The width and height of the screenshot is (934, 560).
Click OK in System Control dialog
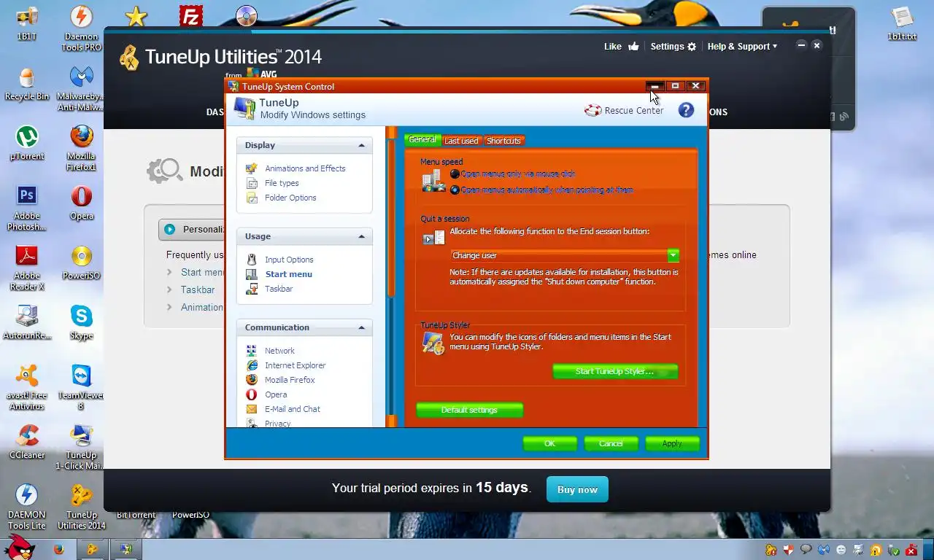549,443
